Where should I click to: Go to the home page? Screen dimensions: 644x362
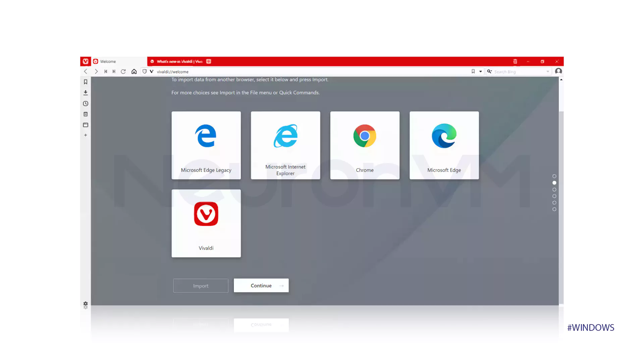pos(134,71)
